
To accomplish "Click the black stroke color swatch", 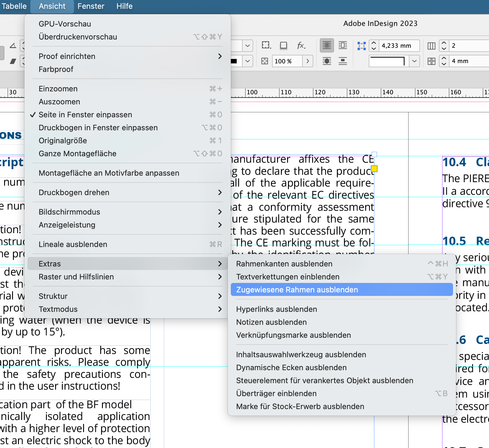I will [x=234, y=61].
